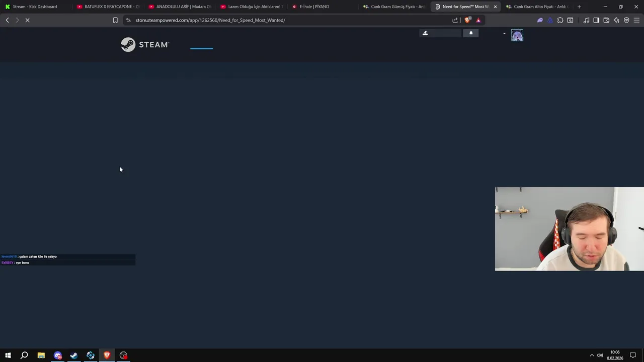Switch to the BATUFLEX X ERA7CAPONE tab
This screenshot has width=644, height=362.
click(108, 7)
